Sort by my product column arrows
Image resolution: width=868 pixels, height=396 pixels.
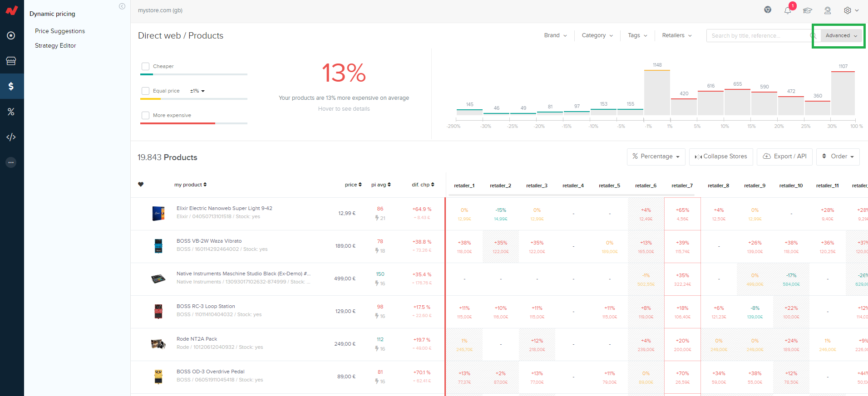pyautogui.click(x=205, y=185)
